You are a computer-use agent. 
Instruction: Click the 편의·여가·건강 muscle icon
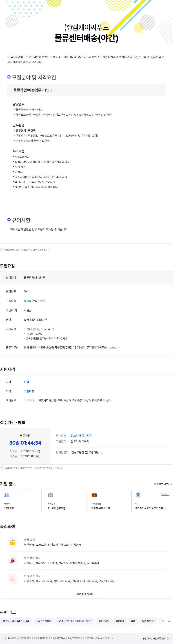tap(13, 579)
